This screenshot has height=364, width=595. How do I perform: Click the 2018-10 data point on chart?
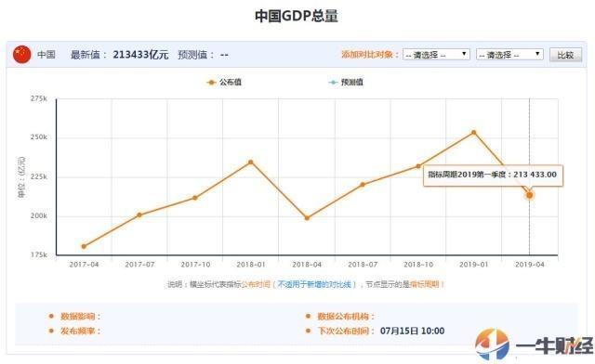tap(418, 166)
